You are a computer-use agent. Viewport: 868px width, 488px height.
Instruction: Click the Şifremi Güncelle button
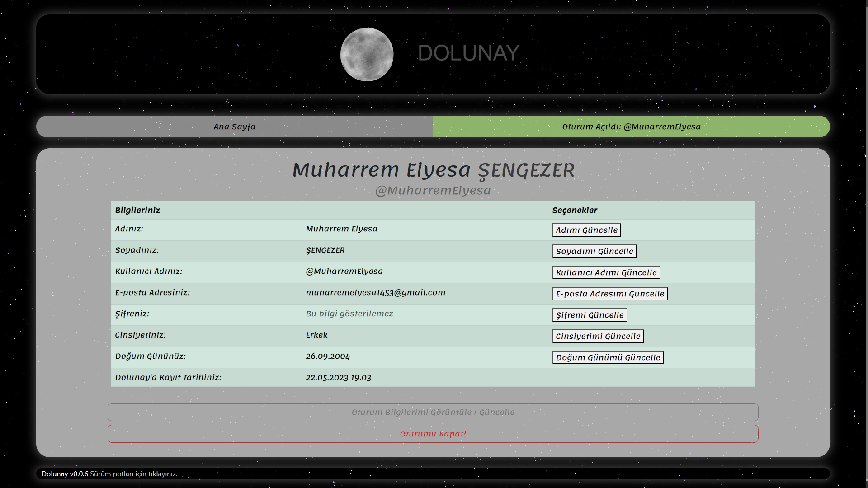(x=590, y=315)
